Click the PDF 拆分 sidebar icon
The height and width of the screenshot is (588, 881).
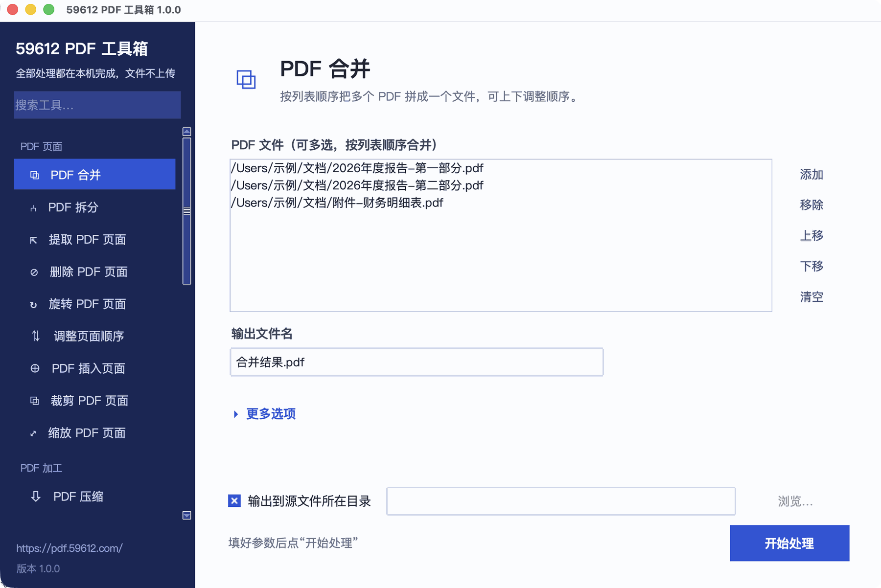(33, 208)
